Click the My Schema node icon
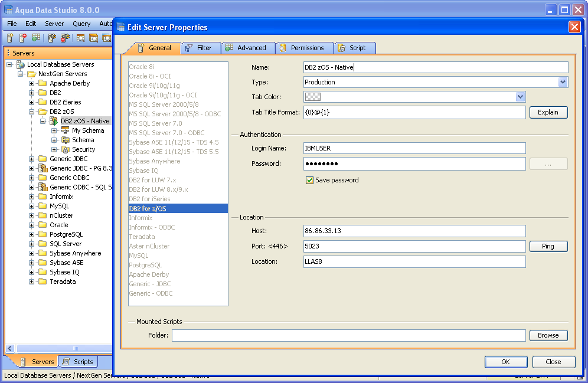588x383 pixels. point(66,130)
